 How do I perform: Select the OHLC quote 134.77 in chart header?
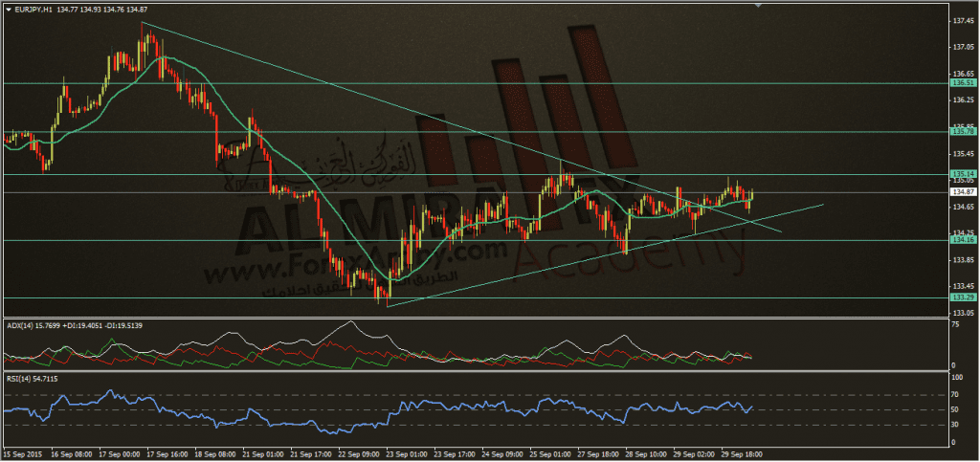tap(66, 10)
